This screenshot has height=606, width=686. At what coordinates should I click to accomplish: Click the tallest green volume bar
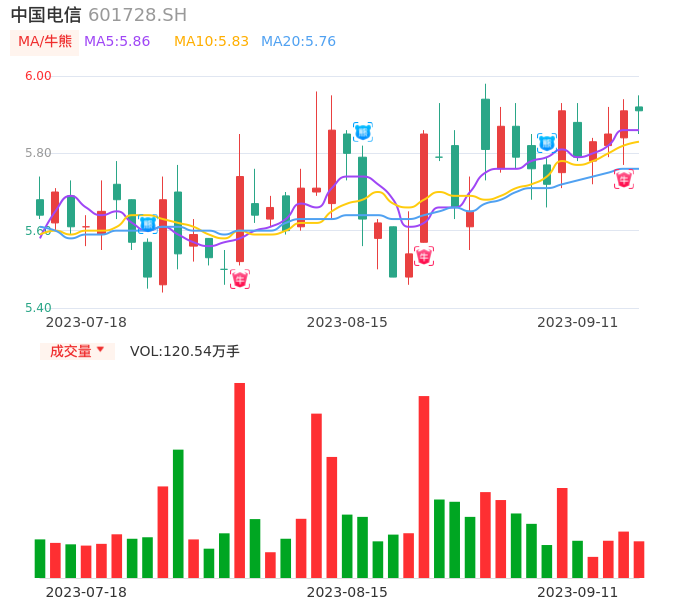coord(178,514)
